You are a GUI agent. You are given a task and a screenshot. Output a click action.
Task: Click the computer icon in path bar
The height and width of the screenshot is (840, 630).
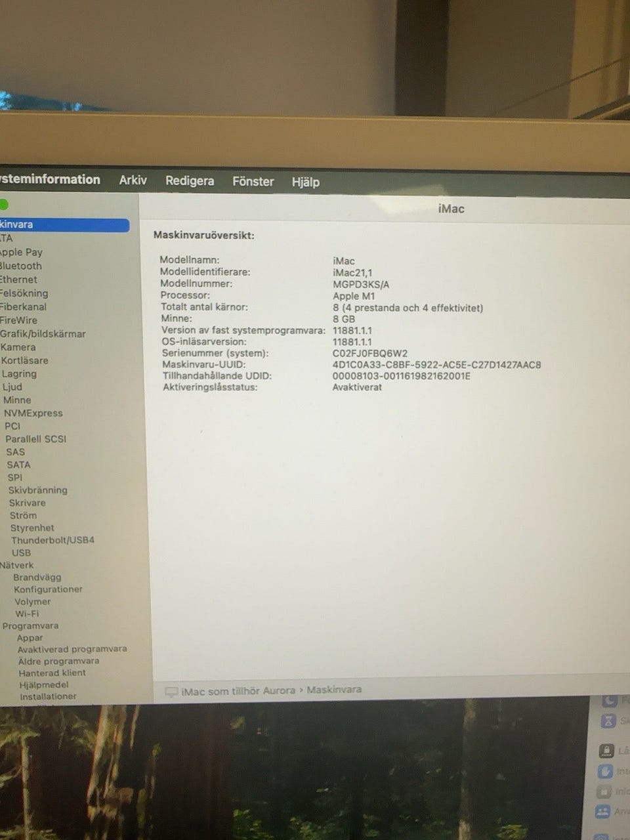click(171, 691)
